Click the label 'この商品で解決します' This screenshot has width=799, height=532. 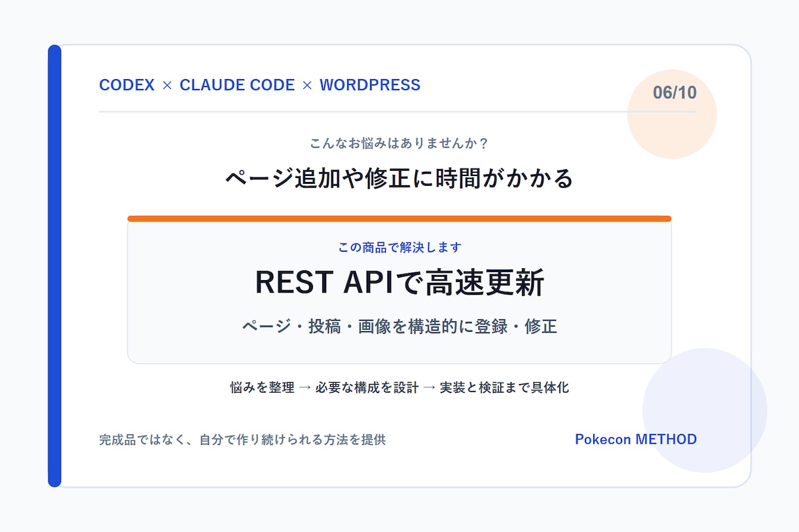[x=399, y=247]
